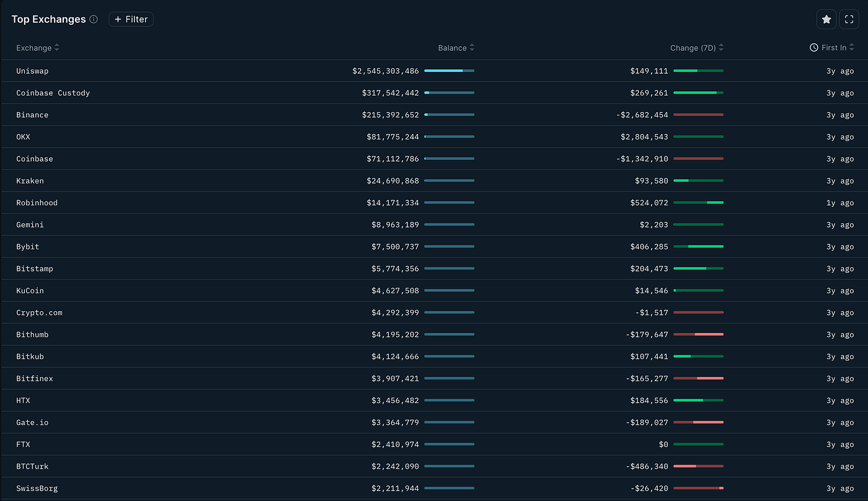The width and height of the screenshot is (868, 501).
Task: Select the Gate.io exchange name
Action: (32, 422)
